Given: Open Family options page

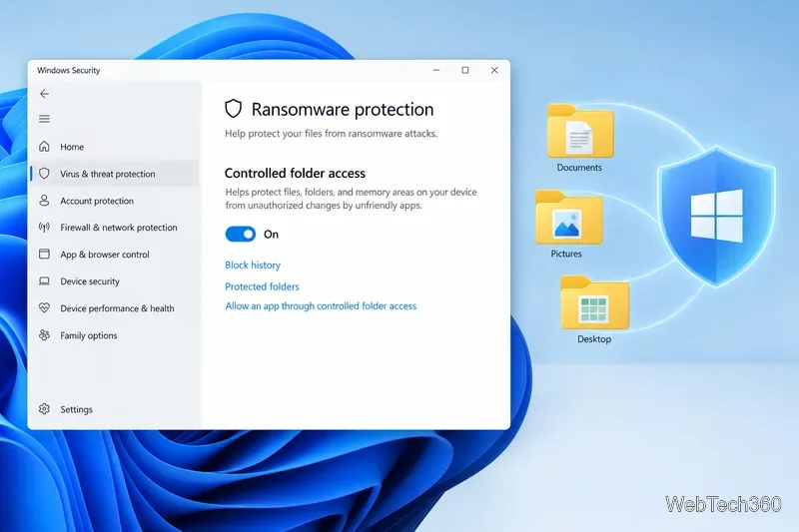Looking at the screenshot, I should [x=115, y=335].
